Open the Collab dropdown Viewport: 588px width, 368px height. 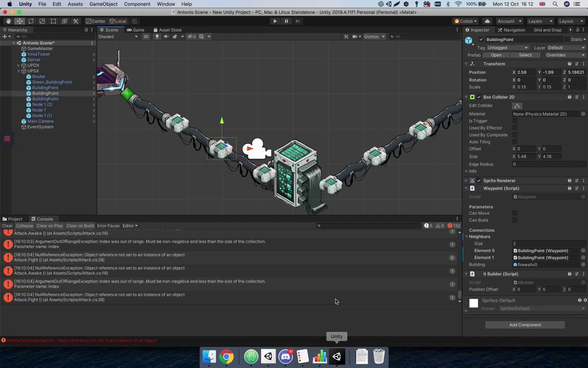465,21
